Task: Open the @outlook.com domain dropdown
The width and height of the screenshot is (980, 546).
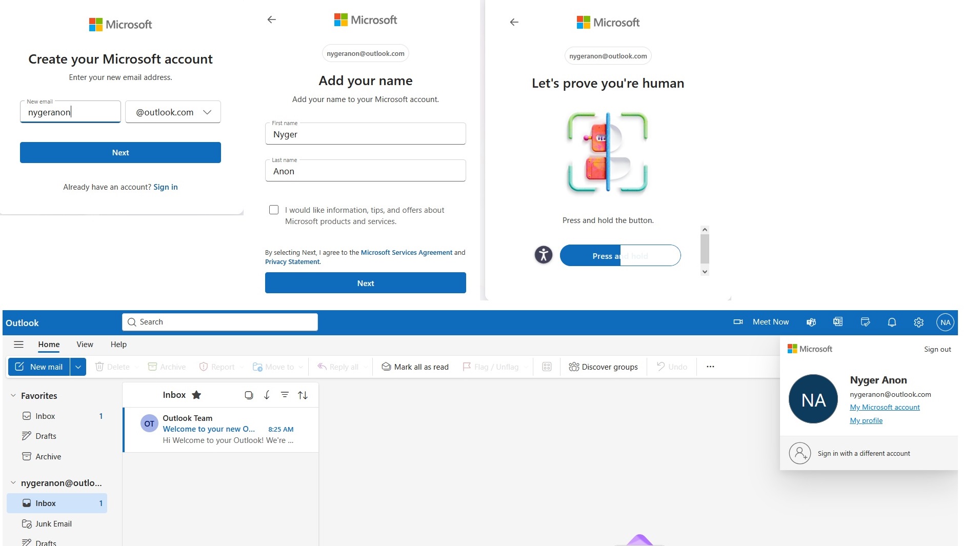Action: (173, 112)
